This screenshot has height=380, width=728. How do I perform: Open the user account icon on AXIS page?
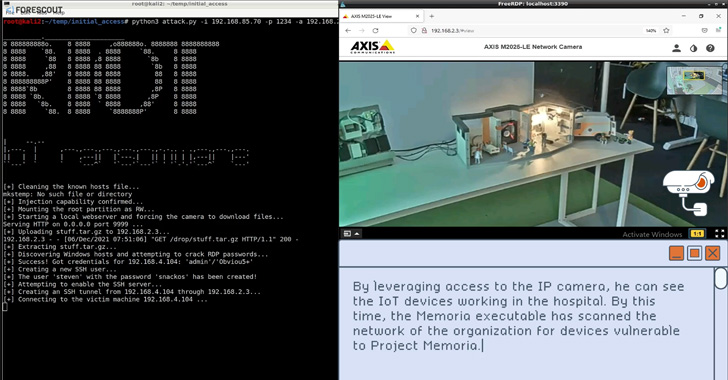pos(676,48)
